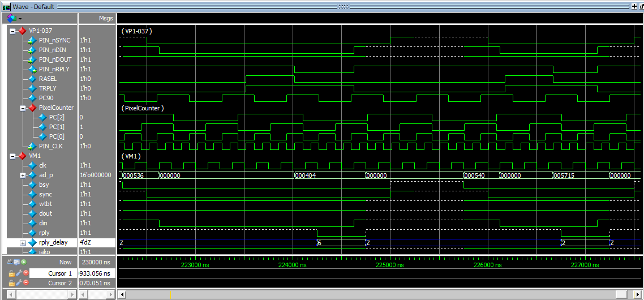The height and width of the screenshot is (300, 644).
Task: Undock the Wave window using the dock icon
Action: [641, 6]
